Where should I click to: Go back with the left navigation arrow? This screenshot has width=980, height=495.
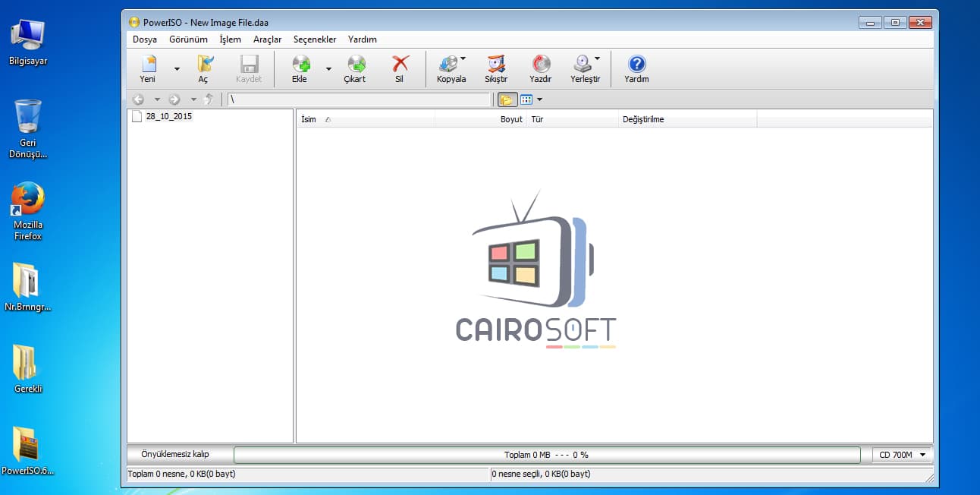138,99
